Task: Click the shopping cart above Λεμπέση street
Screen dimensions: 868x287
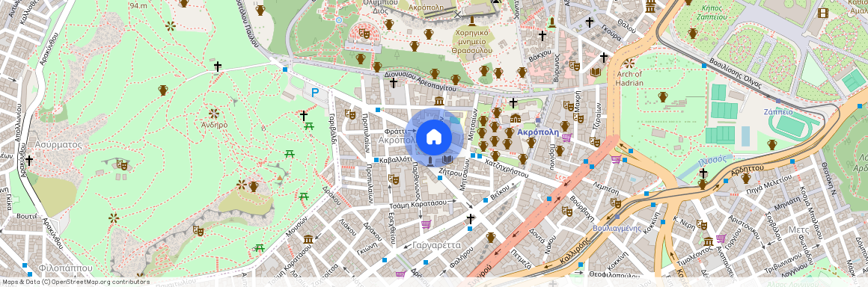Action: click(x=616, y=159)
